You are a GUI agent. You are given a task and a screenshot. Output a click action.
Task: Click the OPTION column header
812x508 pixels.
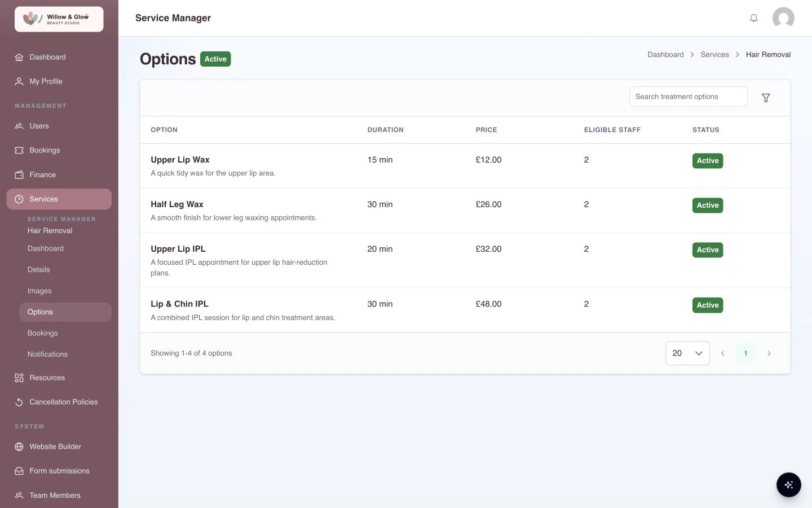[164, 130]
